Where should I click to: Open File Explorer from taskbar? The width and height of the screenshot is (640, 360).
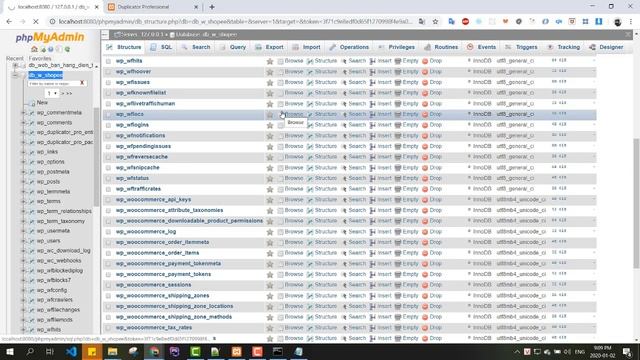[x=113, y=351]
